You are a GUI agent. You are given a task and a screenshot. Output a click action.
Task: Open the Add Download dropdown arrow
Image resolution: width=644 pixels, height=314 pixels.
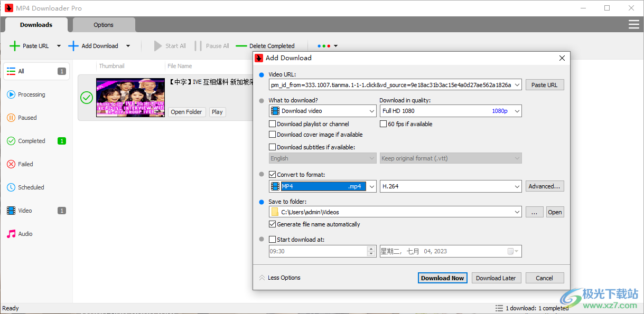click(128, 46)
